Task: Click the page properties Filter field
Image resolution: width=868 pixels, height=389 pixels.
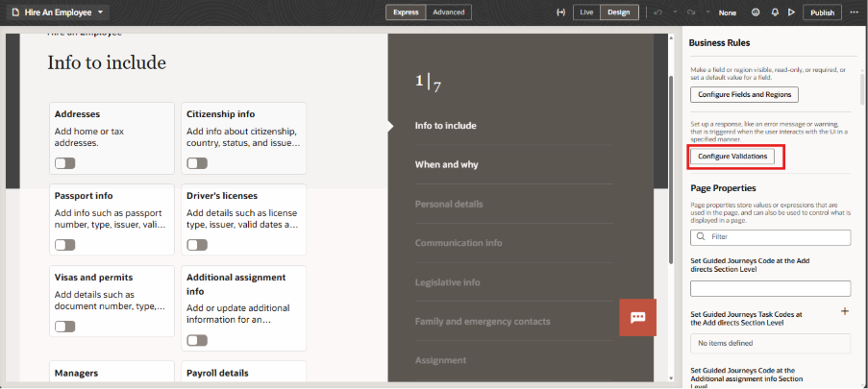Action: click(770, 235)
